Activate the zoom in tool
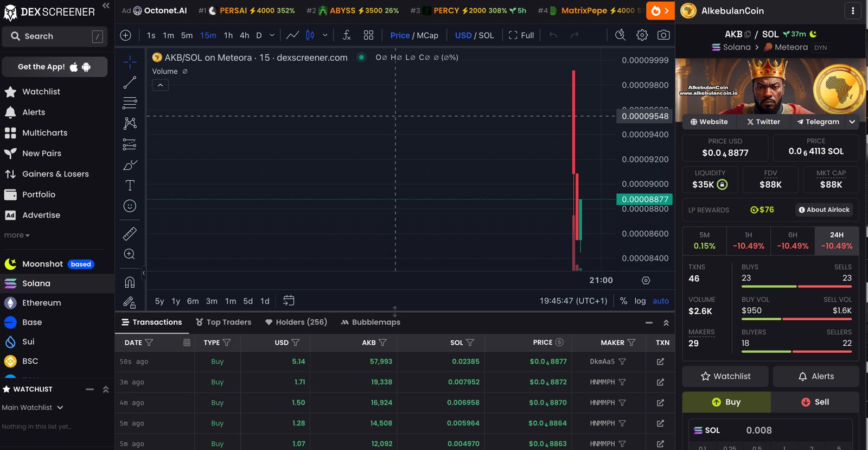The height and width of the screenshot is (450, 868). click(130, 254)
